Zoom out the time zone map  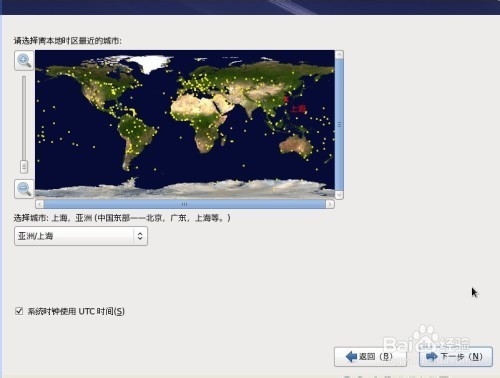click(24, 189)
